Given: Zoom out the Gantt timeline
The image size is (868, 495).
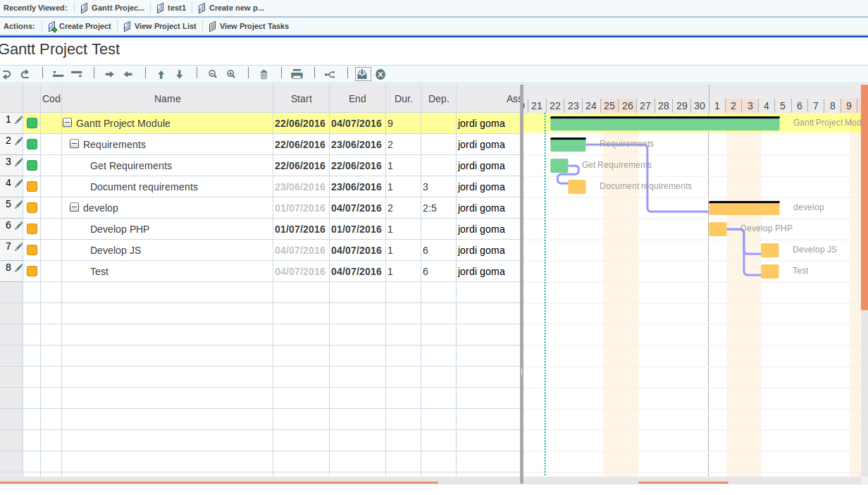Looking at the screenshot, I should click(x=213, y=74).
